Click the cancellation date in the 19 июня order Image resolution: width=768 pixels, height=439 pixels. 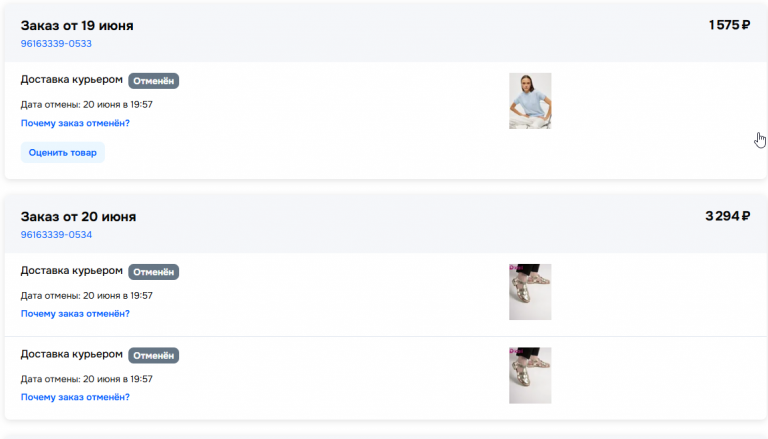coord(86,104)
